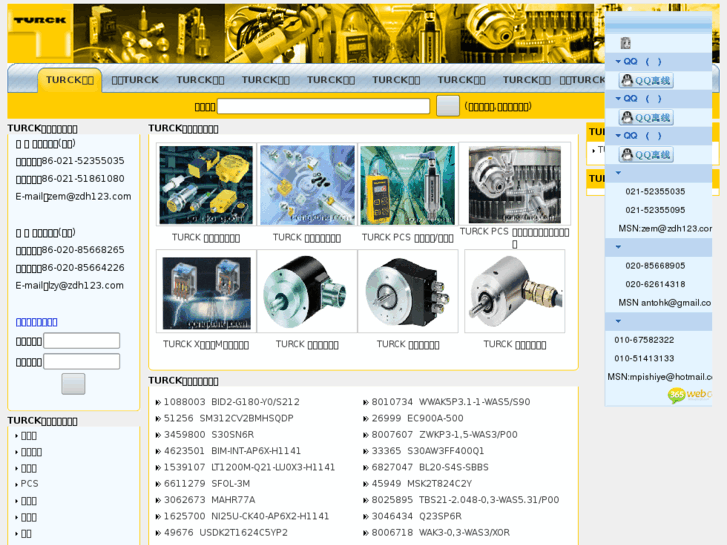Click phone number 86-020-85668265 in left sidebar
This screenshot has width=727, height=545.
pos(83,250)
